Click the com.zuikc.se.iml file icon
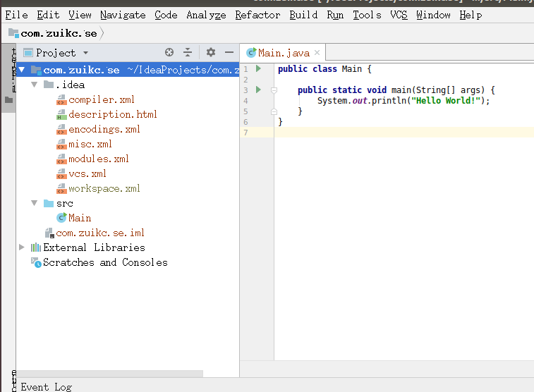Viewport: 534px width, 392px height. coord(49,233)
